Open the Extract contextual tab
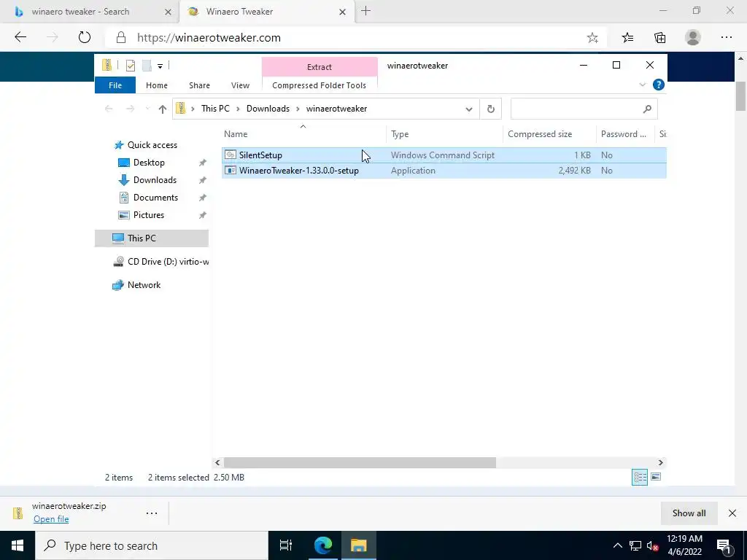Image resolution: width=747 pixels, height=560 pixels. 320,66
